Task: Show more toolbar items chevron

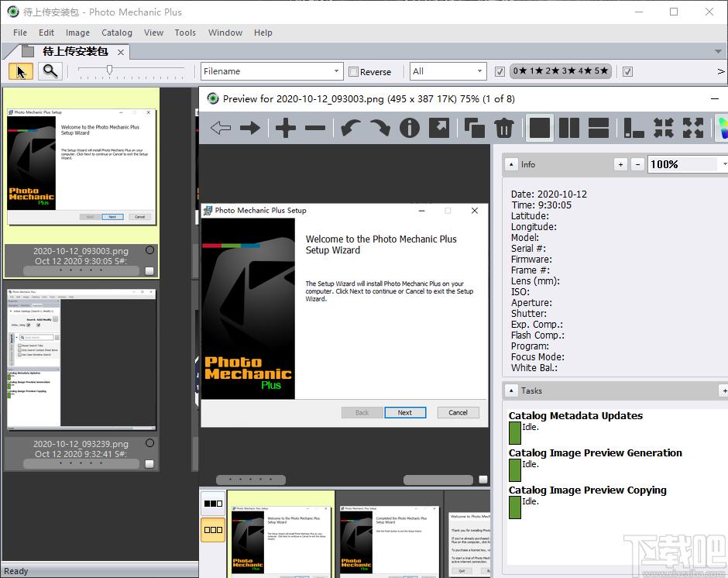Action: coord(720,71)
